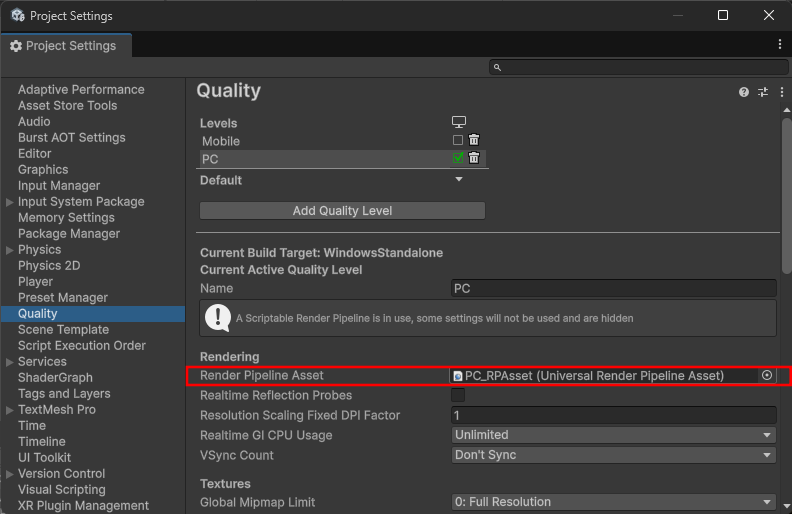Click the Add Quality Level button
Screen dimensions: 792x514
click(x=342, y=211)
